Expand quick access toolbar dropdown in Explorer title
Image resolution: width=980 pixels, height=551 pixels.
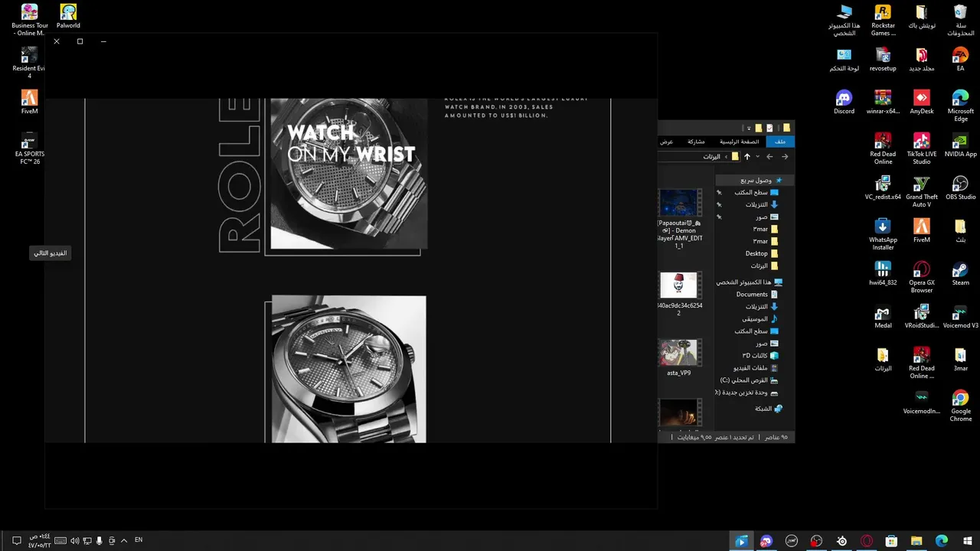[x=749, y=128]
